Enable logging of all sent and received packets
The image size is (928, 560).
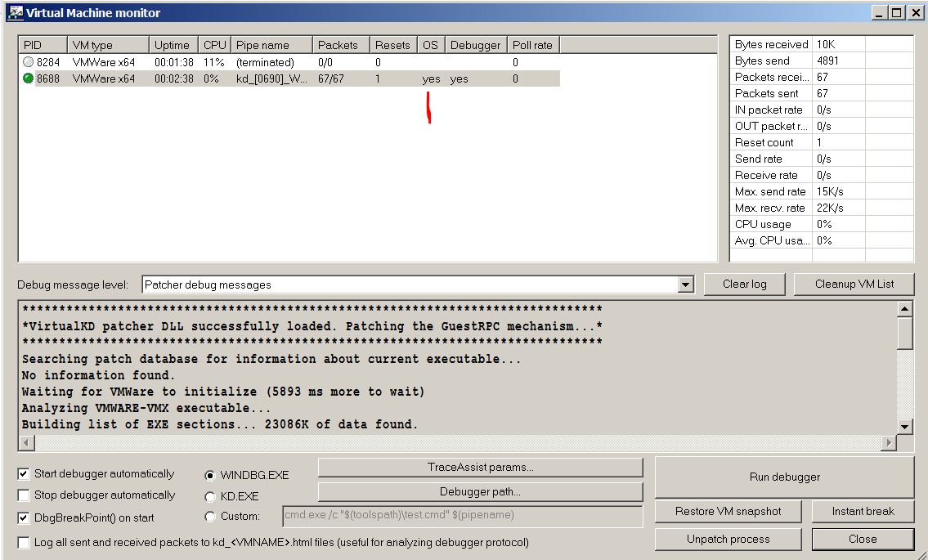pyautogui.click(x=25, y=543)
